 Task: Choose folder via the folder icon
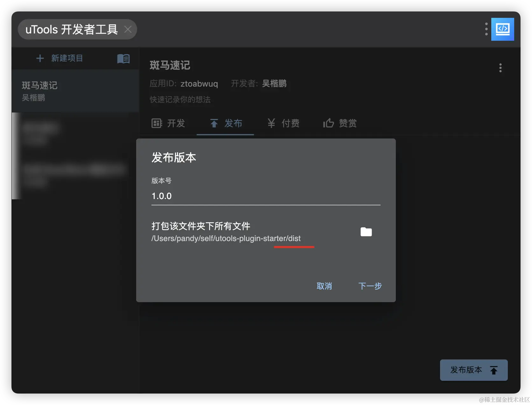(x=366, y=232)
